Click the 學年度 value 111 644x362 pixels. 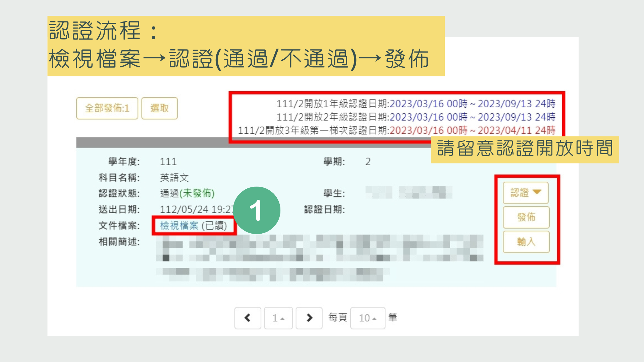[x=168, y=162]
